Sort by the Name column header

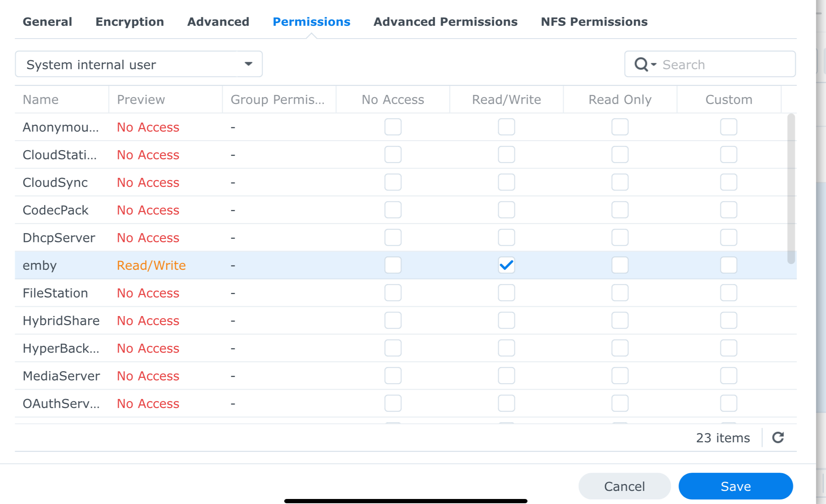(41, 100)
